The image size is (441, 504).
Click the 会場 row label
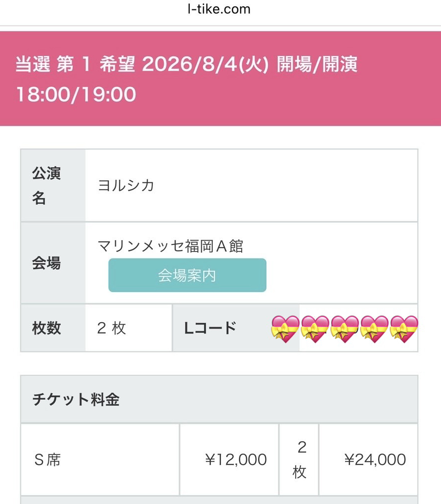(x=46, y=263)
